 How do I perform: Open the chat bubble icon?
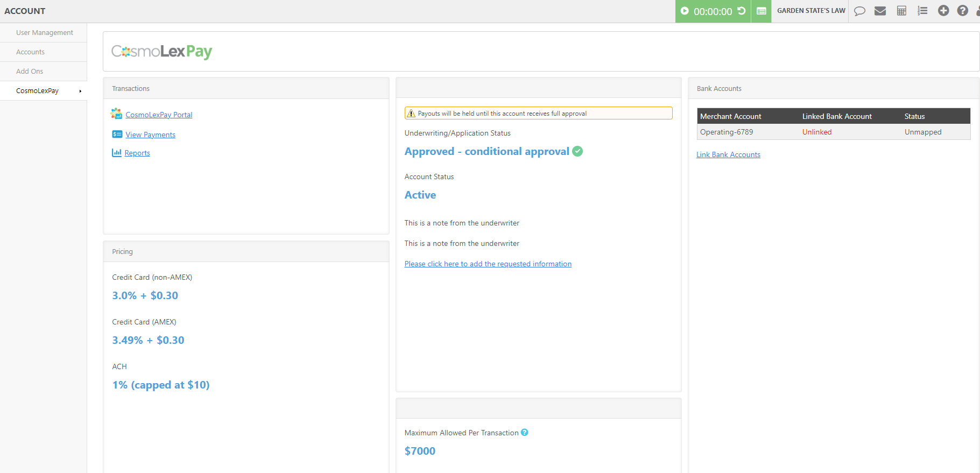click(860, 11)
